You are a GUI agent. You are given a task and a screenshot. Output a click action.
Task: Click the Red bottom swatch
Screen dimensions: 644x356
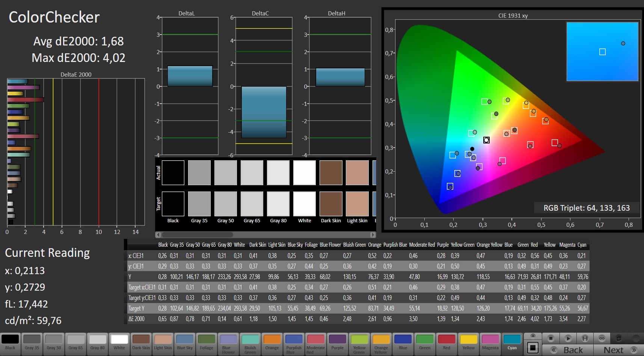click(x=446, y=344)
